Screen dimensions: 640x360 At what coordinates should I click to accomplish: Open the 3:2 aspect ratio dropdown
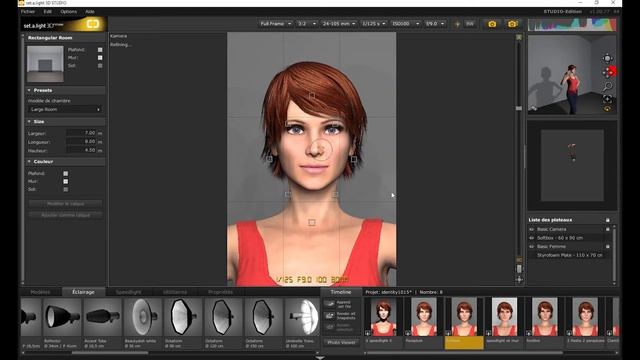point(307,24)
